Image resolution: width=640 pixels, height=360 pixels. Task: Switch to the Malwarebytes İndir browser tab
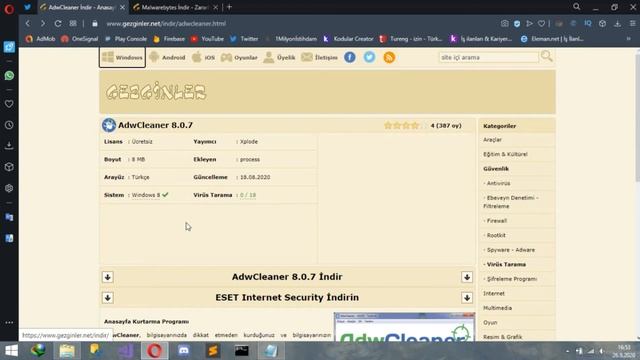pyautogui.click(x=175, y=7)
